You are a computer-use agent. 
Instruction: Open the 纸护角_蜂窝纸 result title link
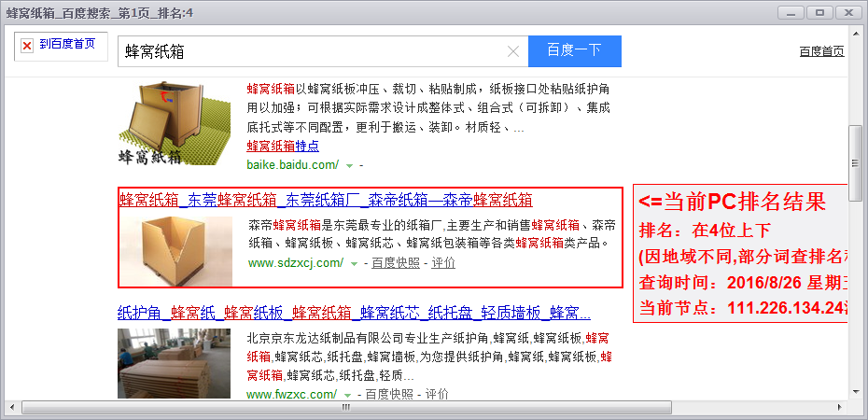click(x=354, y=312)
